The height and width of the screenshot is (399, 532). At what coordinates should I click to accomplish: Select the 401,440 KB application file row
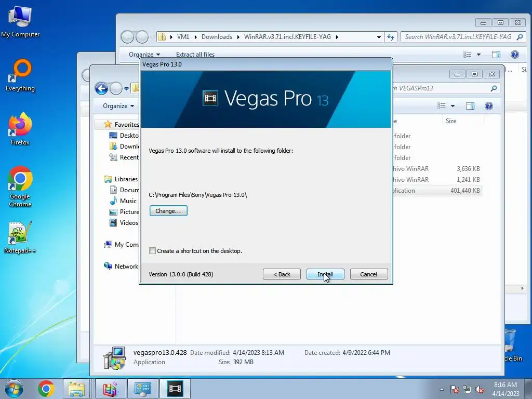coord(437,190)
